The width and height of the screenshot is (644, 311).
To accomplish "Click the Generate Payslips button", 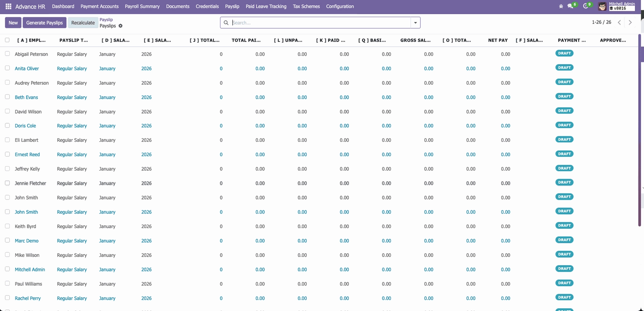I will pos(45,23).
